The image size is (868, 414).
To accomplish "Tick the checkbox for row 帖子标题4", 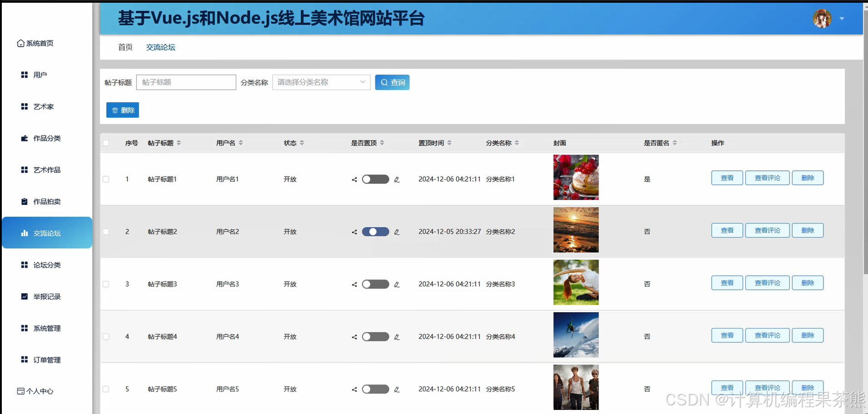I will [x=106, y=337].
